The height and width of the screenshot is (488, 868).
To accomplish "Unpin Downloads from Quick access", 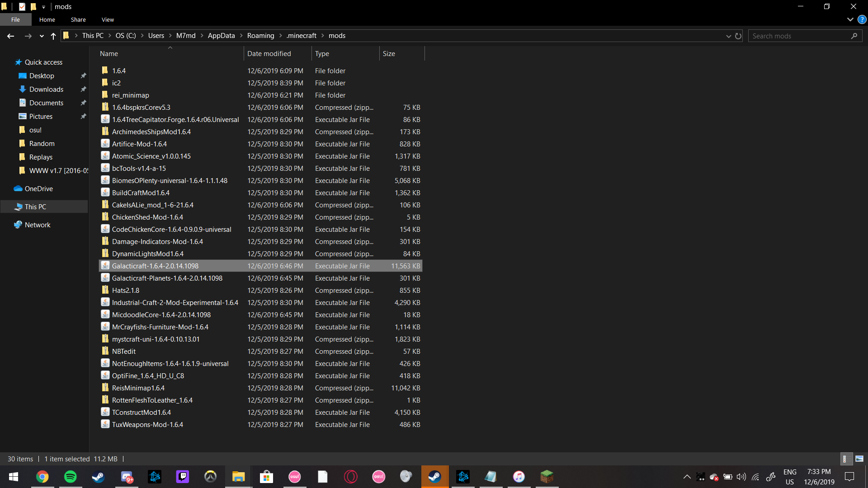I will (x=84, y=89).
